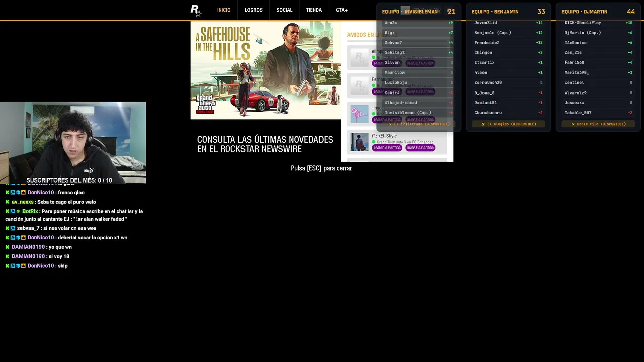The image size is (644, 362).
Task: Select player Marito390_ row
Action: coord(599,73)
